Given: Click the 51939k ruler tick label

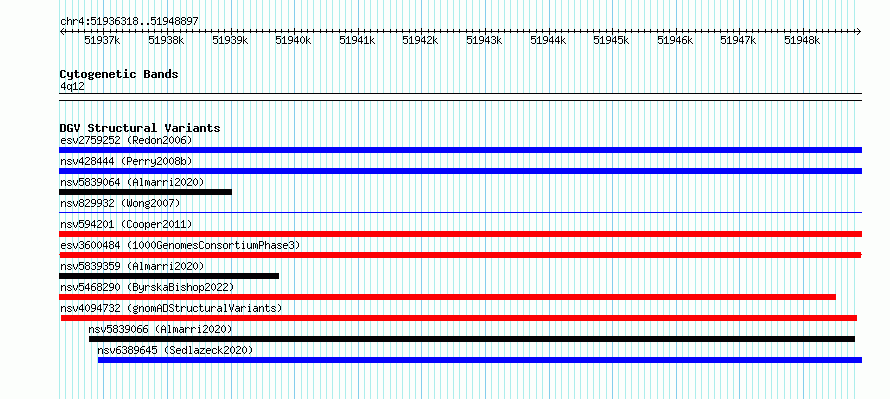Looking at the screenshot, I should tap(230, 40).
